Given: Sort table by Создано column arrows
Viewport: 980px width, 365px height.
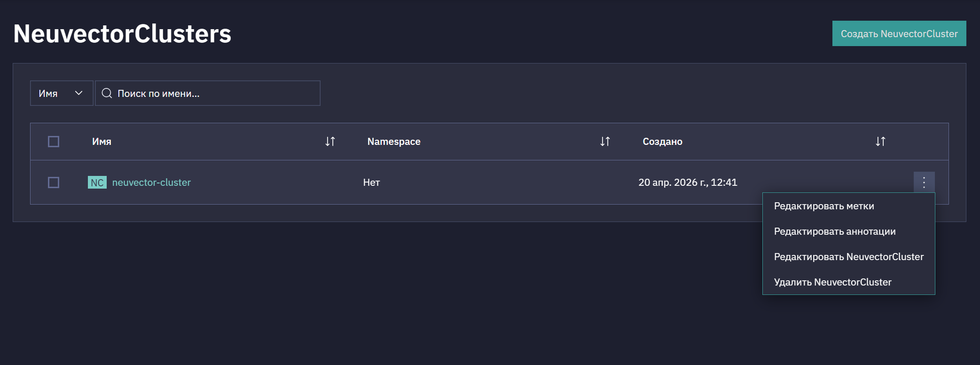Looking at the screenshot, I should [880, 142].
